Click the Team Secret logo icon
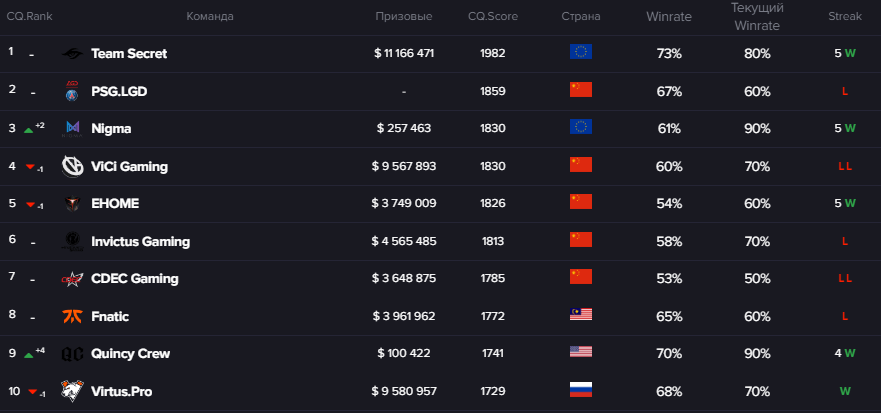The width and height of the screenshot is (881, 413). [73, 54]
